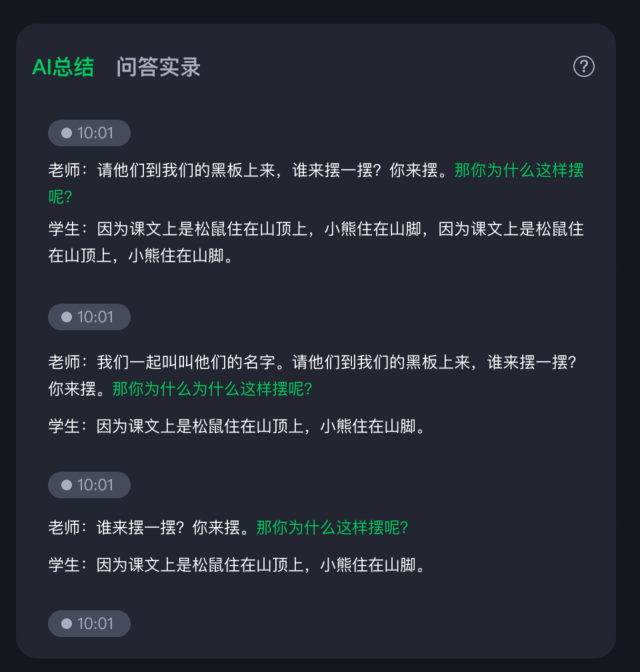Jump to the fourth 10:01 timestamp at bottom
Image resolution: width=640 pixels, height=672 pixels.
(x=89, y=624)
